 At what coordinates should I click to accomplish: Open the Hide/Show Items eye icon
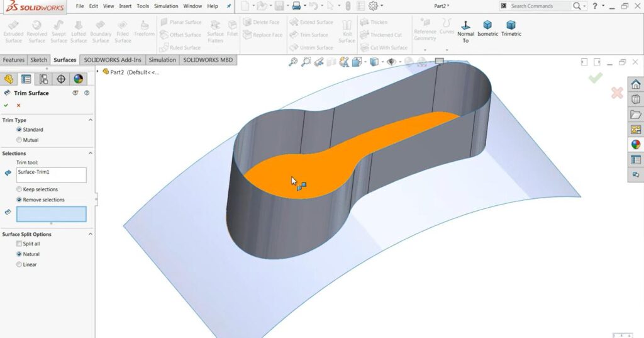click(391, 62)
